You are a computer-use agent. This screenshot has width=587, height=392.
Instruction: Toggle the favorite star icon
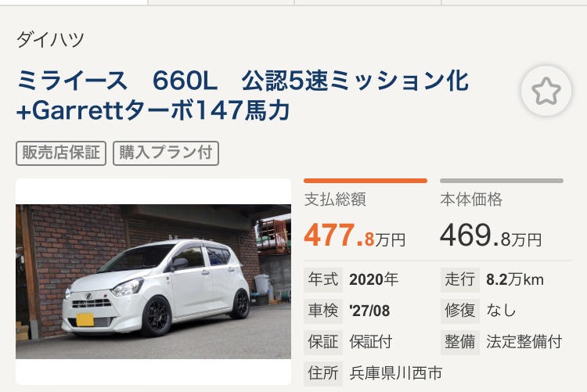coord(546,91)
